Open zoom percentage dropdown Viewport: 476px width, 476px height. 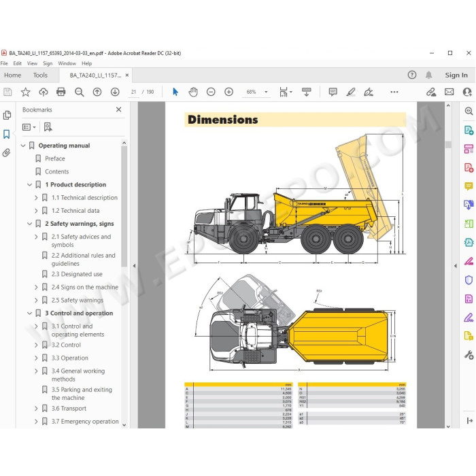[x=267, y=92]
